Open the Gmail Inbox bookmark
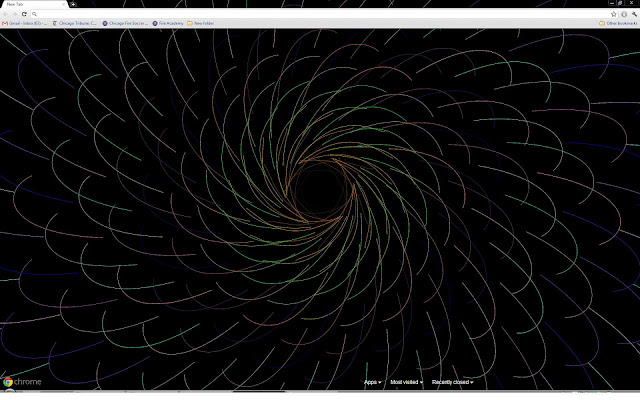 (x=24, y=24)
